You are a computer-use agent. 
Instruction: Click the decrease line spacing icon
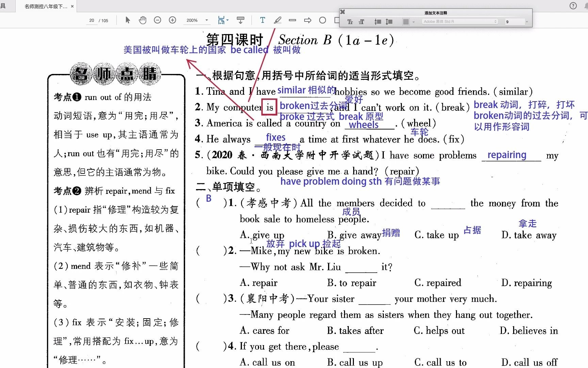(378, 22)
